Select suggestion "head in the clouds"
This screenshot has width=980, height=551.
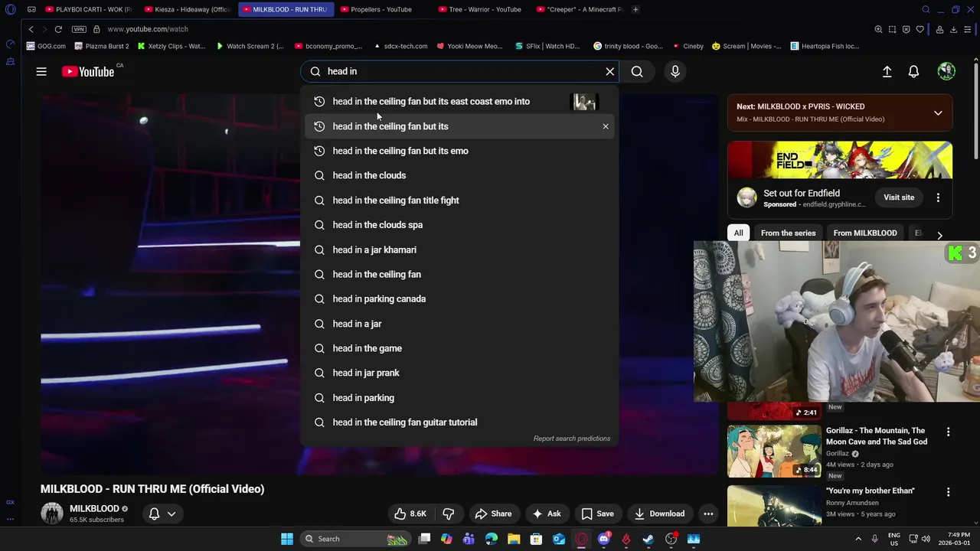pyautogui.click(x=459, y=175)
